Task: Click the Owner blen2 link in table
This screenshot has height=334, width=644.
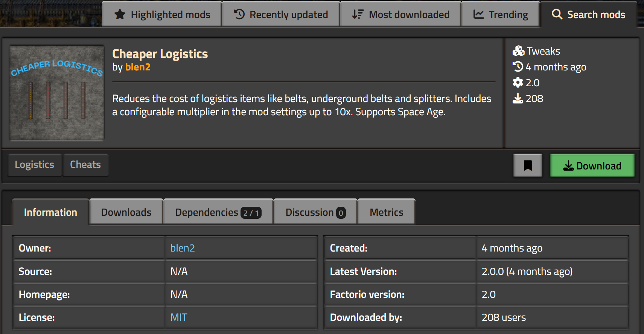Action: (183, 248)
